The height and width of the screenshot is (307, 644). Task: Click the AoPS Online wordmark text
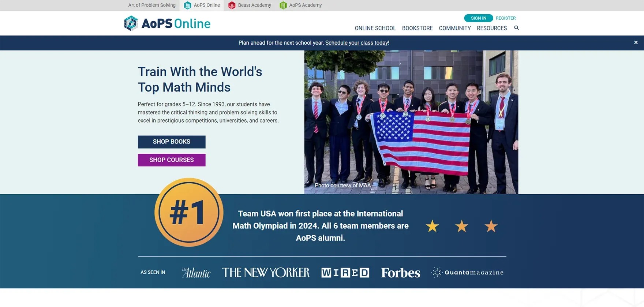(176, 24)
